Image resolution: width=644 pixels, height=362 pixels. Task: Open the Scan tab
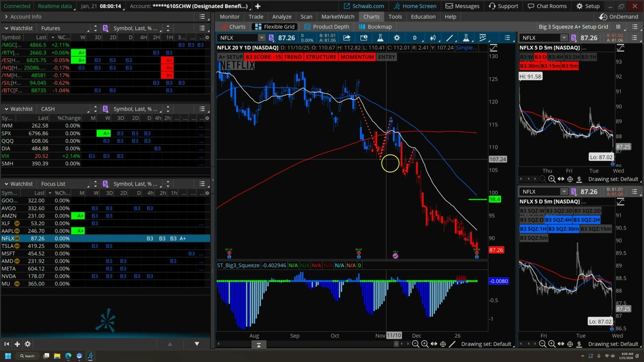(306, 17)
